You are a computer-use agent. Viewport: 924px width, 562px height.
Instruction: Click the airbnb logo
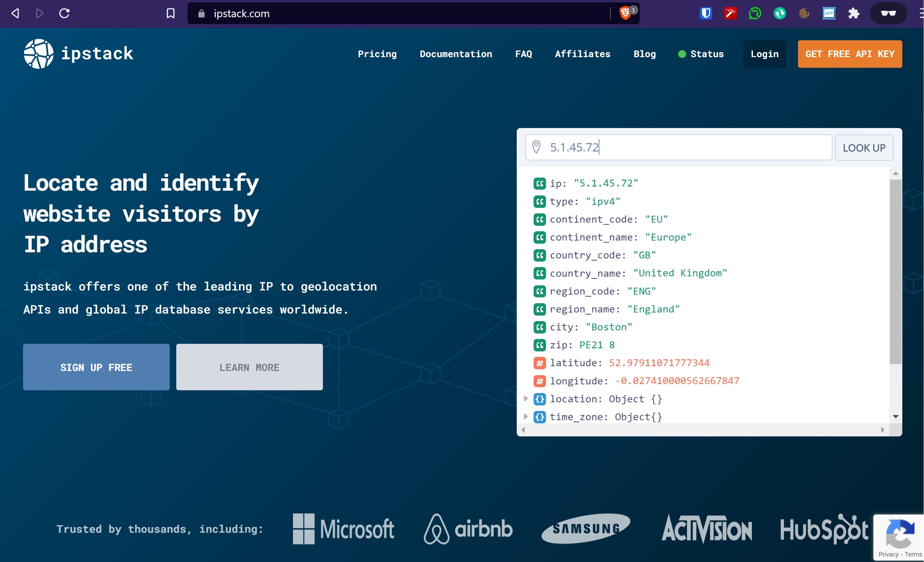click(x=468, y=529)
